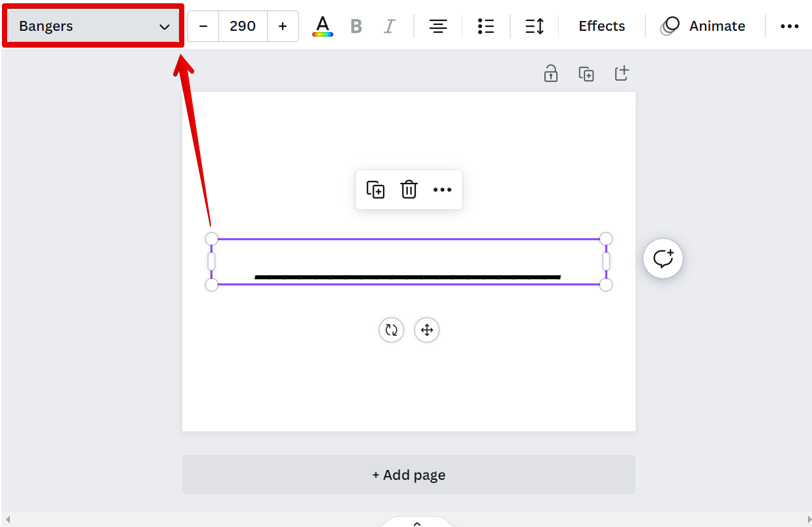Open the Bangers font dropdown

(x=94, y=27)
